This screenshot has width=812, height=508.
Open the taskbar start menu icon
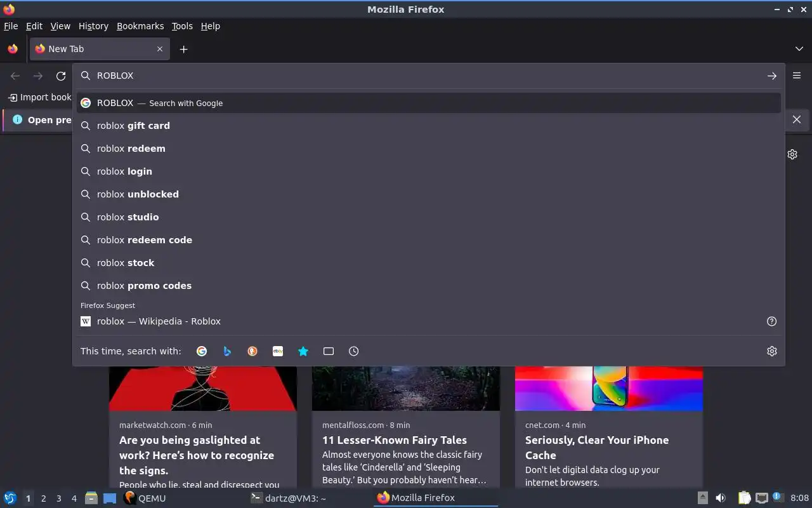[x=10, y=498]
